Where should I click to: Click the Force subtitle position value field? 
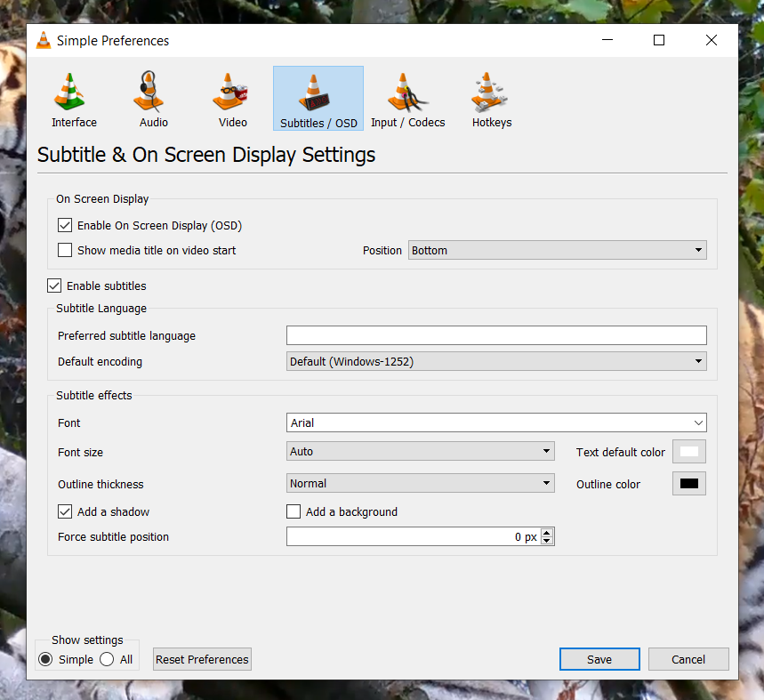(x=414, y=536)
